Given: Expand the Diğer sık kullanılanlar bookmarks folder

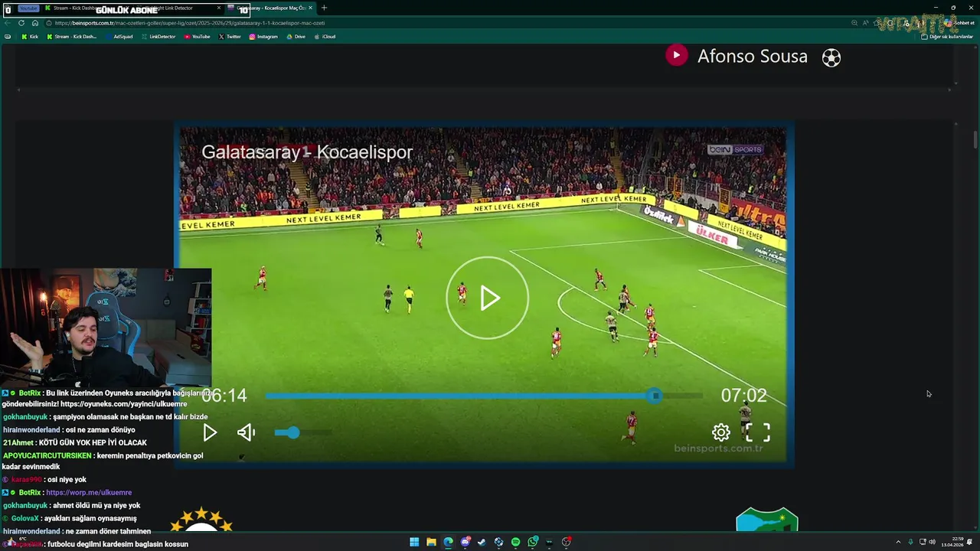Looking at the screenshot, I should pos(947,37).
